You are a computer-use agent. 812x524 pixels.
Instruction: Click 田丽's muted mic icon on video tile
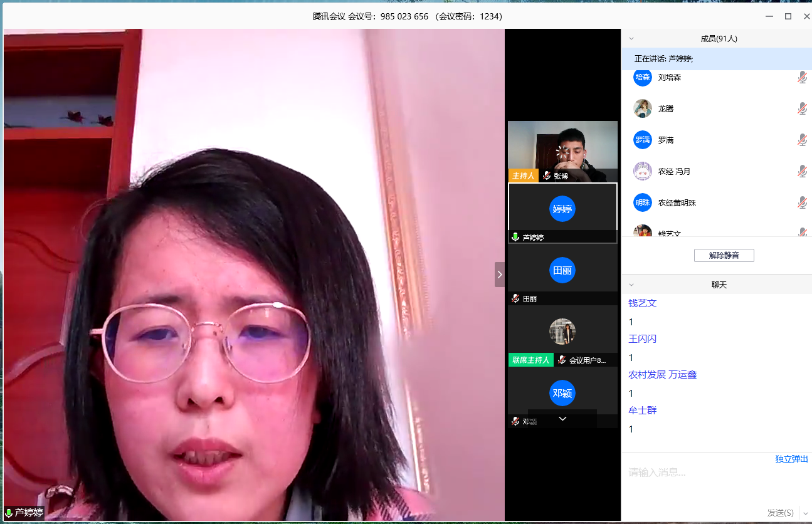tap(515, 299)
